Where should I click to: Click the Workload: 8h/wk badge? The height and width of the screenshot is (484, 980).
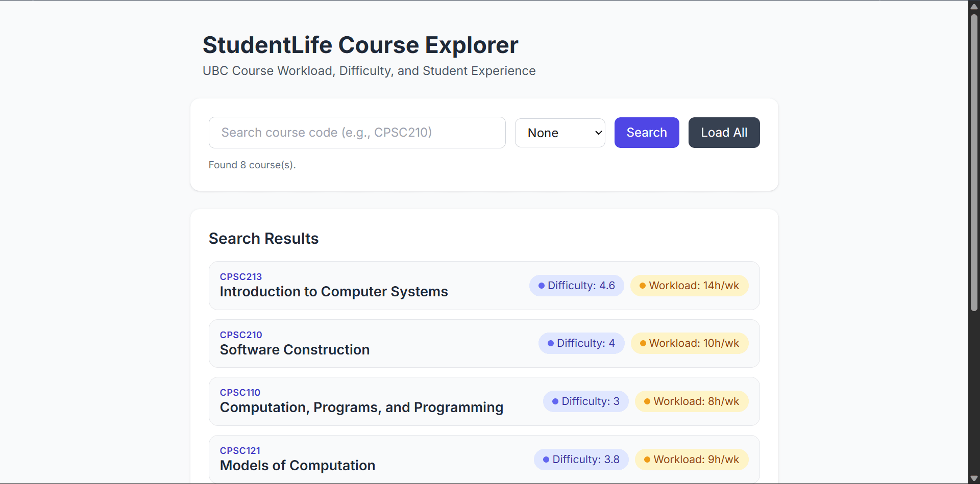692,401
